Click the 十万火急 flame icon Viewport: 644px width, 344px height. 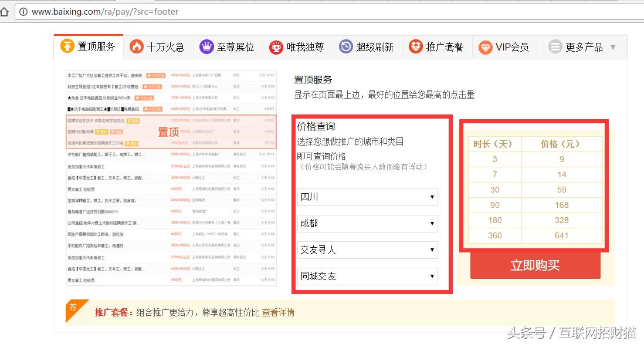(136, 46)
